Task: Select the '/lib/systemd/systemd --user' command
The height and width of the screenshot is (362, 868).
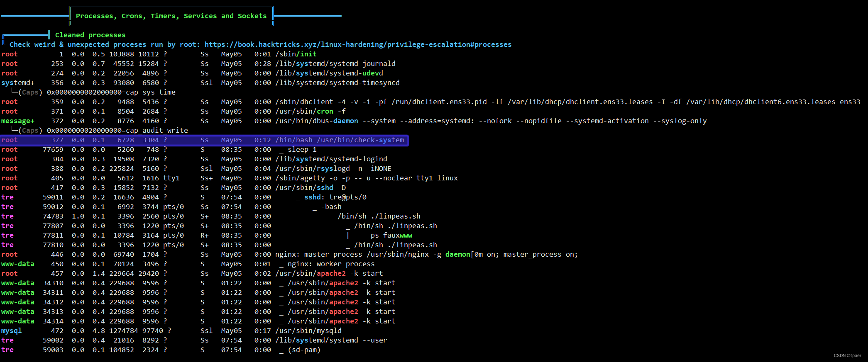Action: pyautogui.click(x=331, y=340)
